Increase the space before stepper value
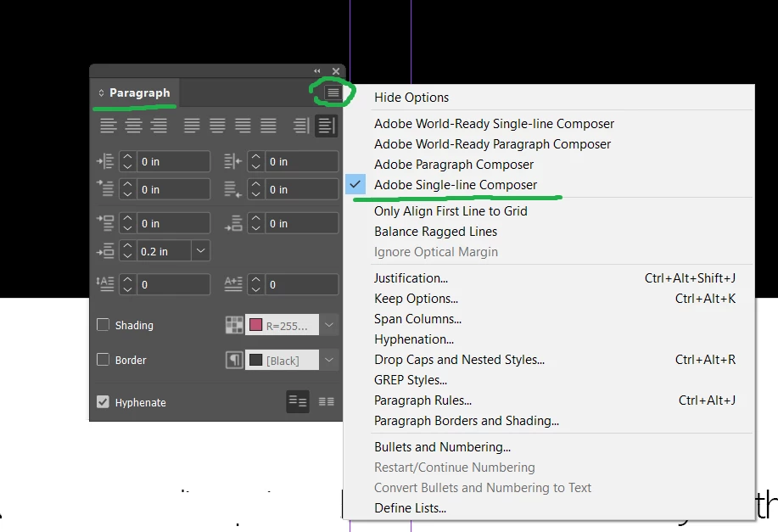The width and height of the screenshot is (778, 532). (127, 218)
